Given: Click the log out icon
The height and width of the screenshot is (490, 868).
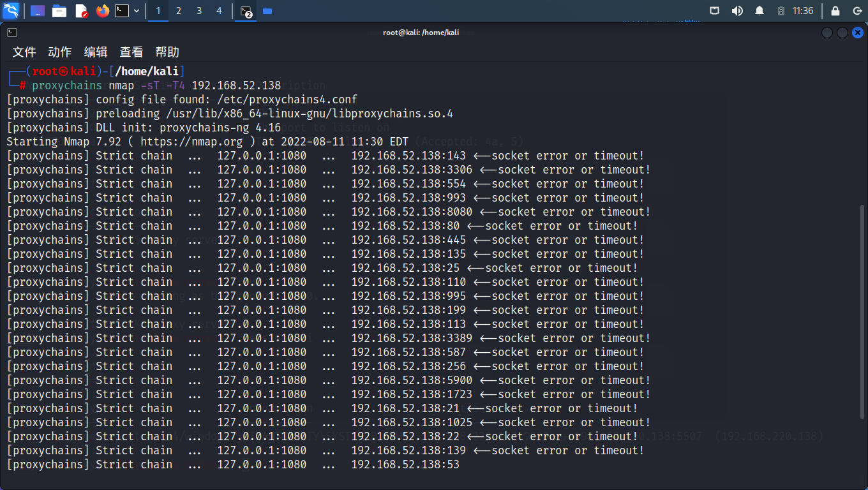Looking at the screenshot, I should 857,11.
